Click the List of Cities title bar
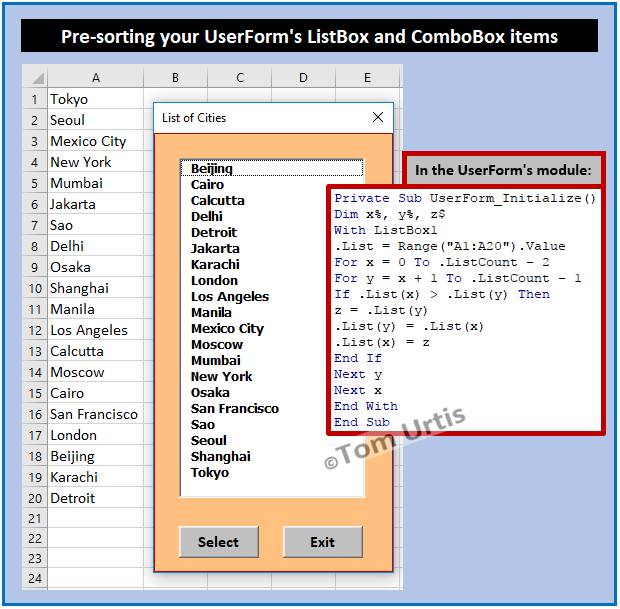620x609 pixels. click(x=273, y=118)
